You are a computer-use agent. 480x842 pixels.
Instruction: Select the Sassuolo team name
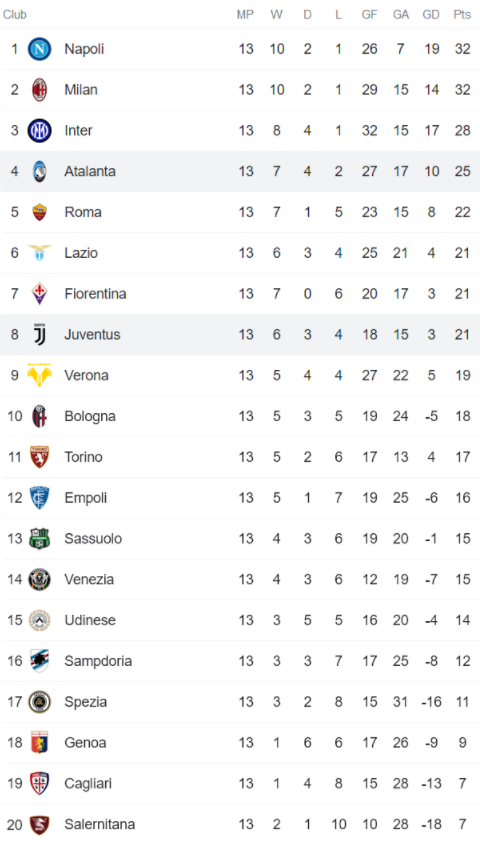click(x=93, y=539)
